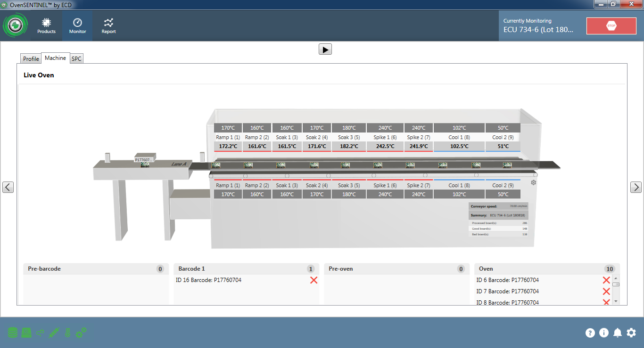
Task: Click the Live Oven heading
Action: coord(39,75)
